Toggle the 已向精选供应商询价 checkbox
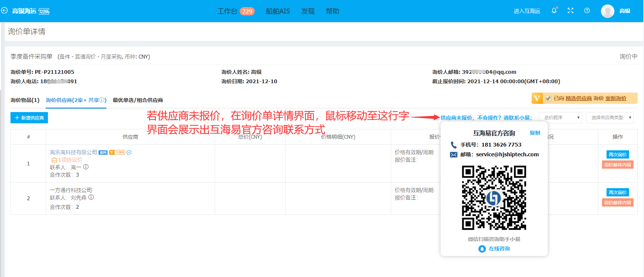 (548, 99)
